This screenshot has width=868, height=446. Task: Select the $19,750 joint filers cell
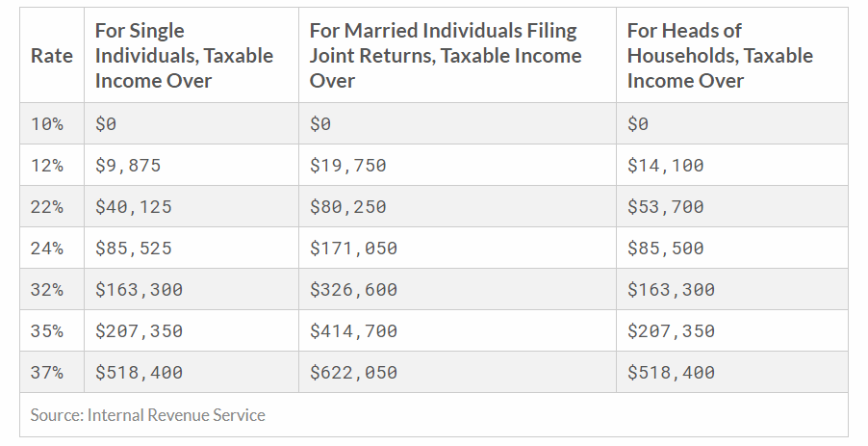coord(347,165)
